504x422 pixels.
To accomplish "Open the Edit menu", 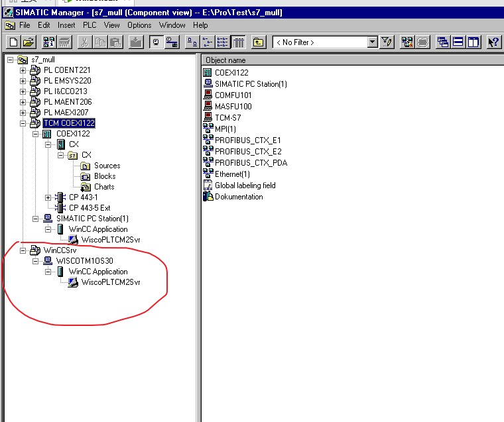I will pos(44,25).
